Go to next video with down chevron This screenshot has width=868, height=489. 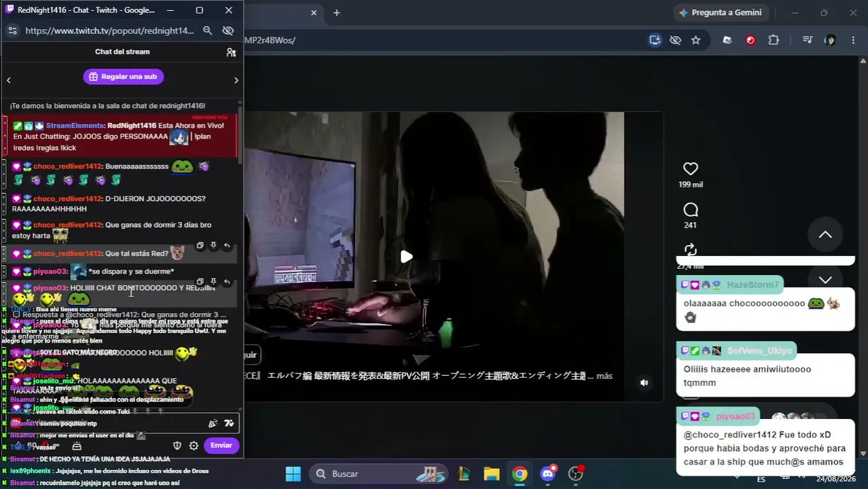coord(825,279)
